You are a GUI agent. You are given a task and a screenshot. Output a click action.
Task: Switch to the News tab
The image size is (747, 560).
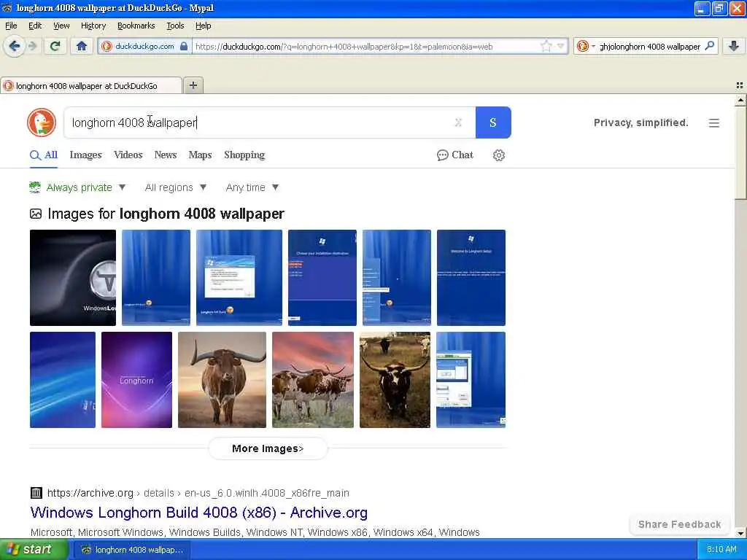(x=166, y=155)
